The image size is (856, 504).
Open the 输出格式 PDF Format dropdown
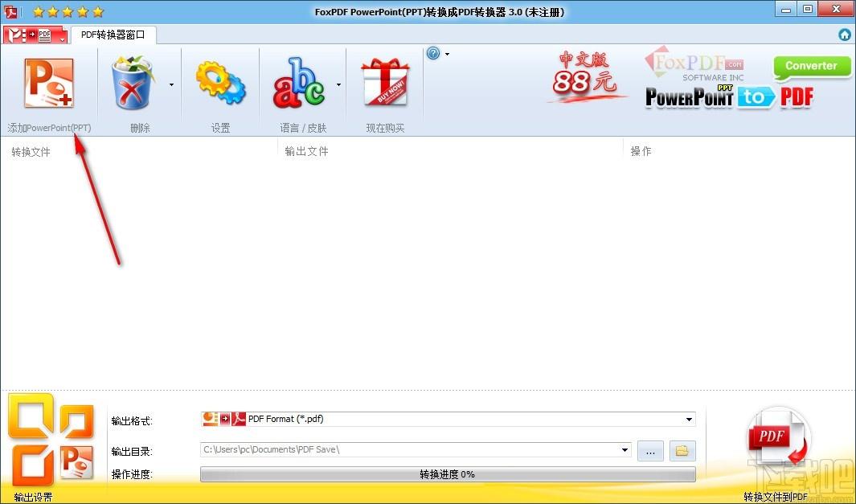pyautogui.click(x=448, y=419)
